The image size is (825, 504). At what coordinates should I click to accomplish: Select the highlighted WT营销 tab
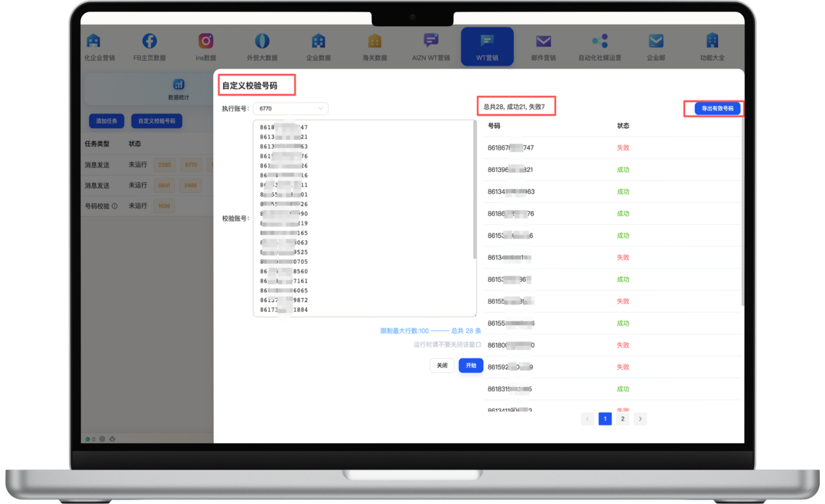click(487, 47)
